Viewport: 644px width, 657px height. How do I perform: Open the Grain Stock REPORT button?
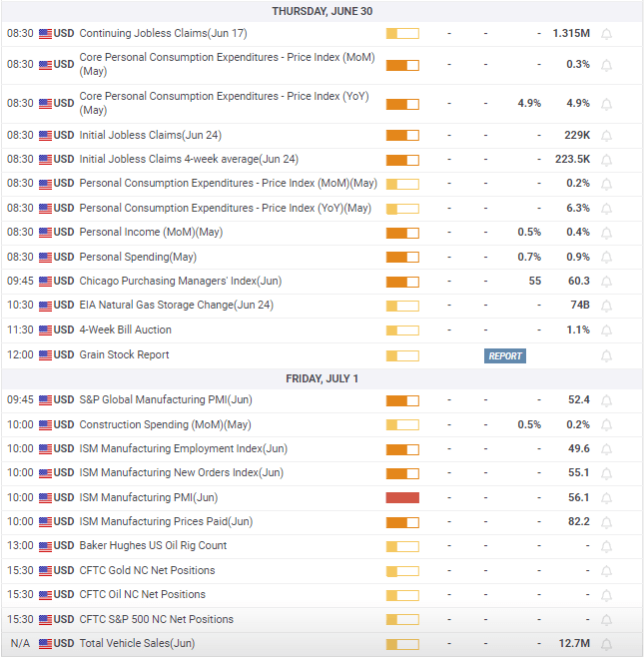505,356
